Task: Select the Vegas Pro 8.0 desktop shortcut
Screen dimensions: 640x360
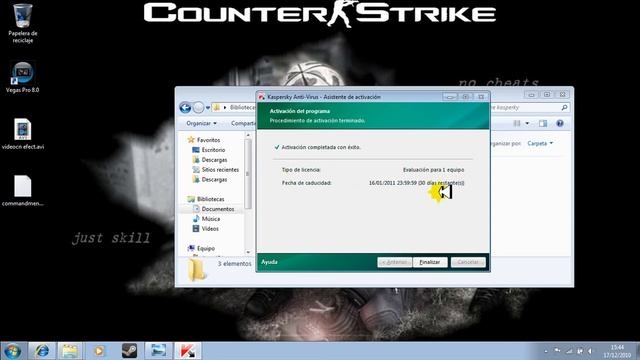Action: pyautogui.click(x=22, y=77)
